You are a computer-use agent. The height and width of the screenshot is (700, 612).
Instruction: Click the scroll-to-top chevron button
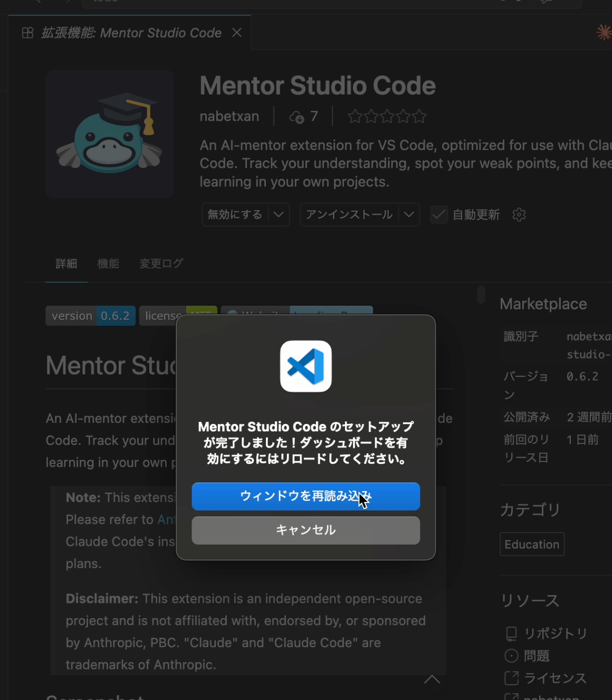click(432, 679)
